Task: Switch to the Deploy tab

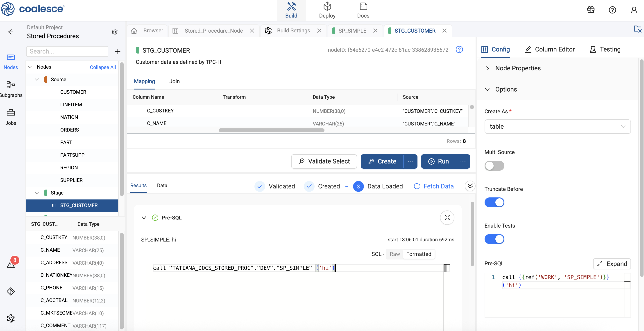Action: point(327,10)
